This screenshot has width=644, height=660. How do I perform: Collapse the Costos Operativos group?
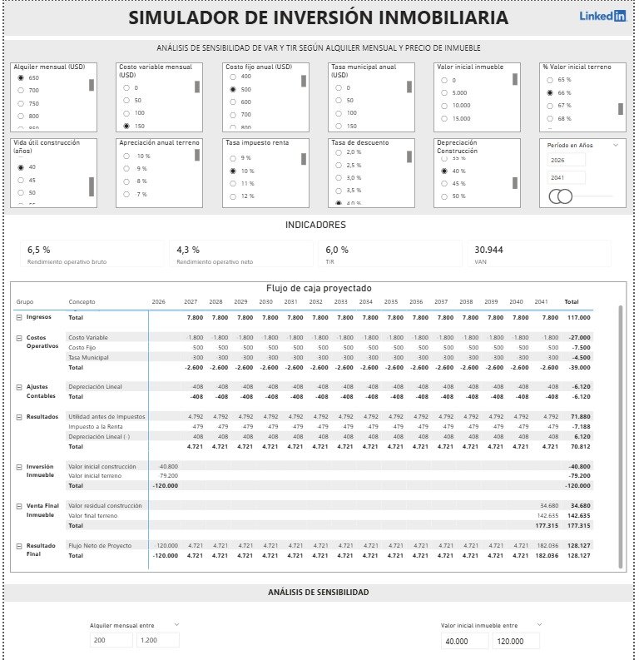pyautogui.click(x=19, y=338)
